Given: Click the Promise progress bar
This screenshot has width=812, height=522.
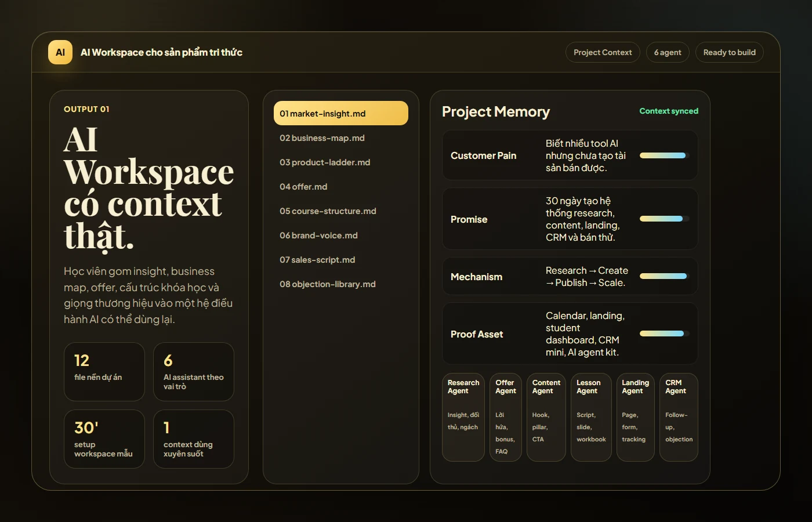Looking at the screenshot, I should click(665, 219).
